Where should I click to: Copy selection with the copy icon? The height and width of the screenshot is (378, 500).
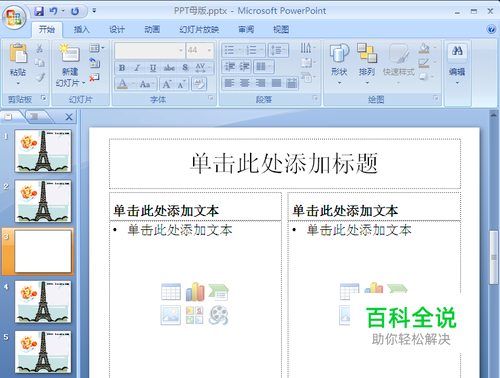coord(40,63)
